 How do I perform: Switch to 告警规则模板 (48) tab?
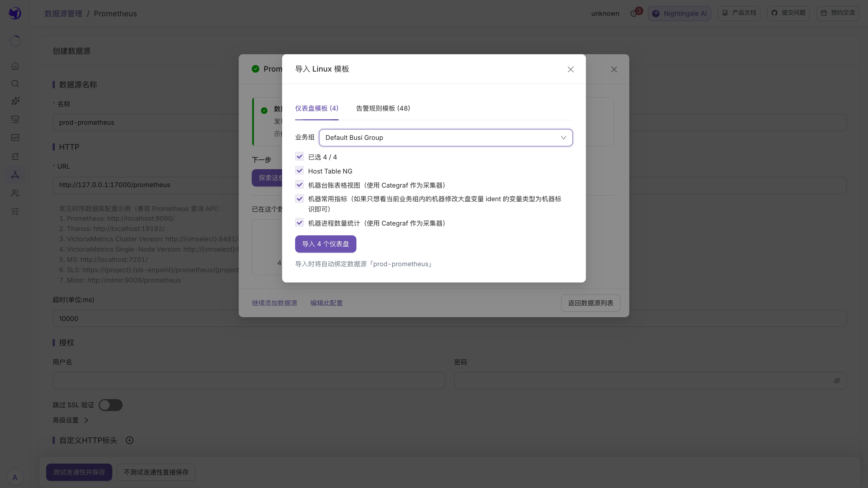(383, 108)
